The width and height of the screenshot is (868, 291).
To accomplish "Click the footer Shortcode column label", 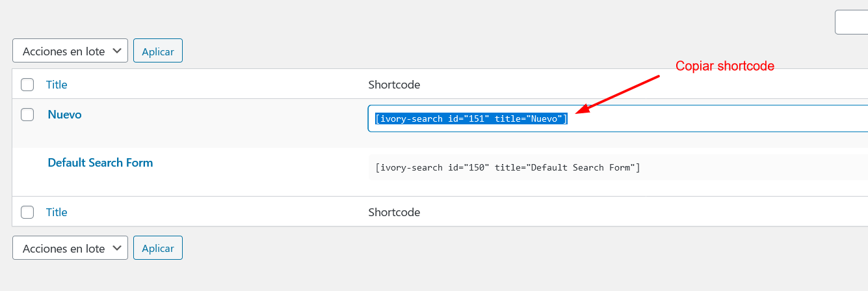I will 394,212.
